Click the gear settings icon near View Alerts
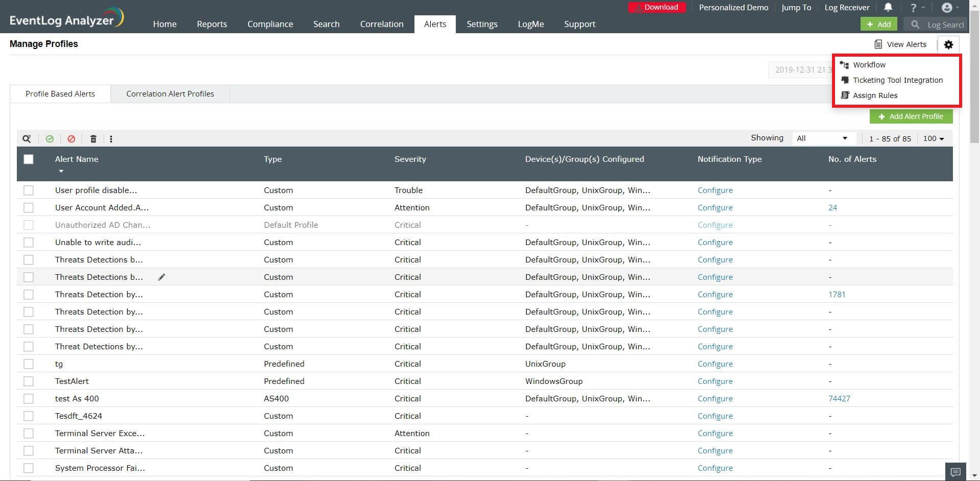 click(x=948, y=44)
